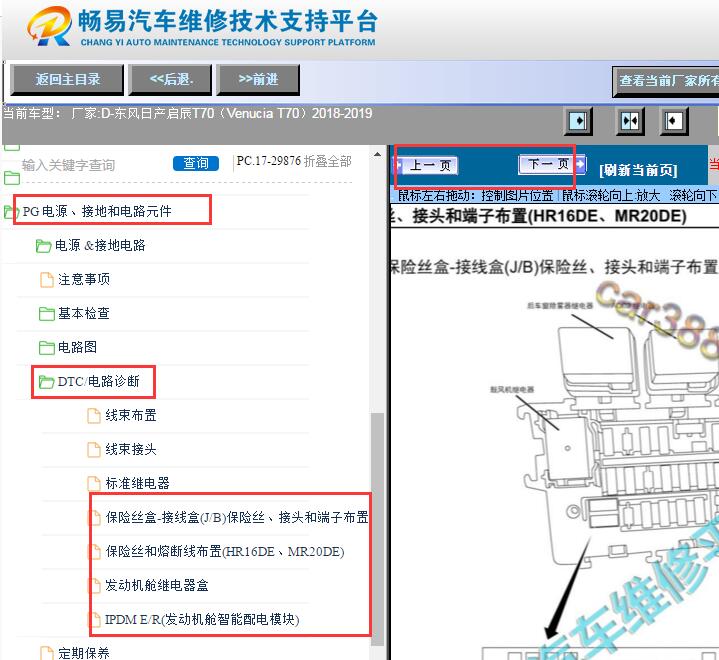
Task: Go to previous page with 上一页
Action: pos(427,165)
